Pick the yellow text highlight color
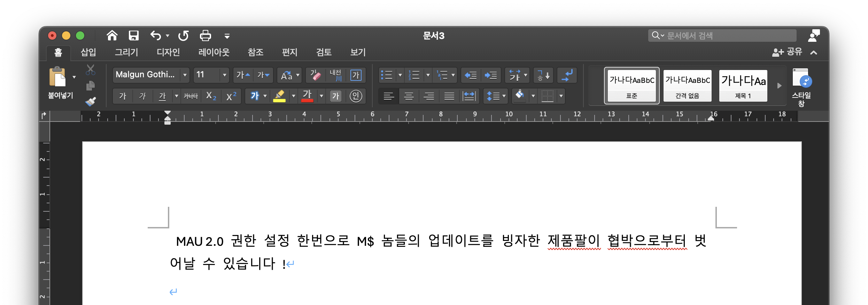Image resolution: width=868 pixels, height=305 pixels. [279, 96]
